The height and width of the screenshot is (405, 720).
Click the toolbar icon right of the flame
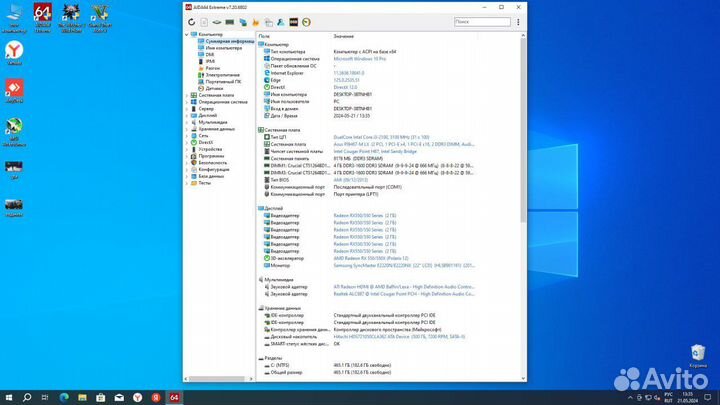pyautogui.click(x=268, y=22)
